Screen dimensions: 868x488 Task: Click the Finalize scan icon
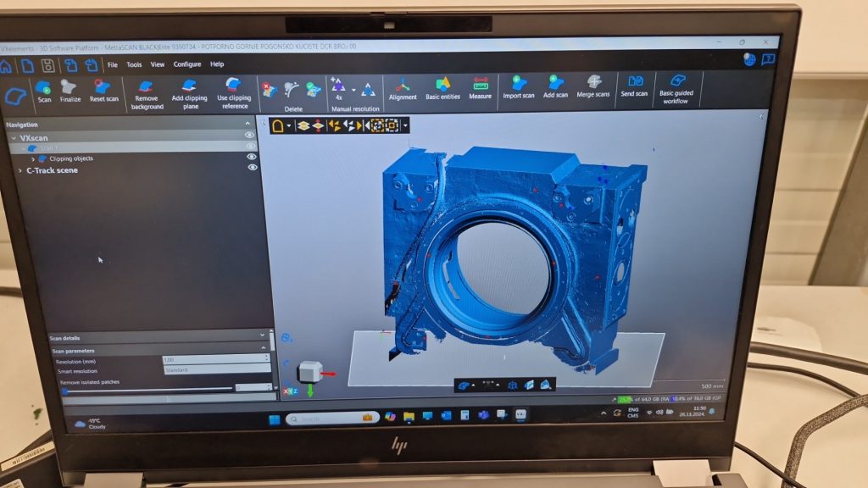[x=70, y=90]
